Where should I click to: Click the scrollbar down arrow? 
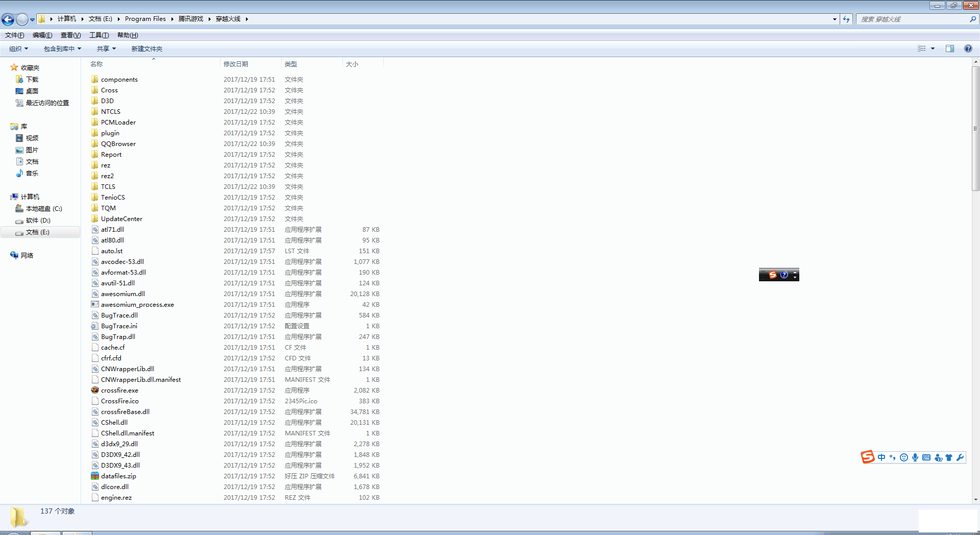[x=975, y=500]
